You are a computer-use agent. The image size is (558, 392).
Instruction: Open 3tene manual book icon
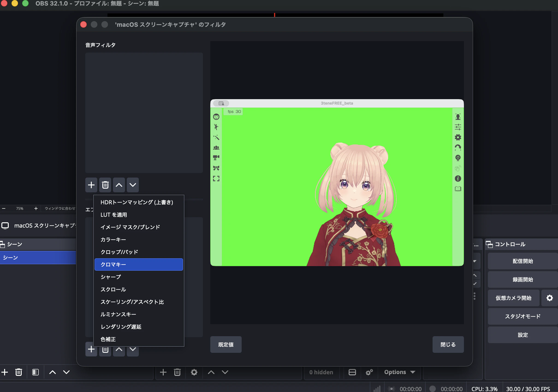(458, 189)
